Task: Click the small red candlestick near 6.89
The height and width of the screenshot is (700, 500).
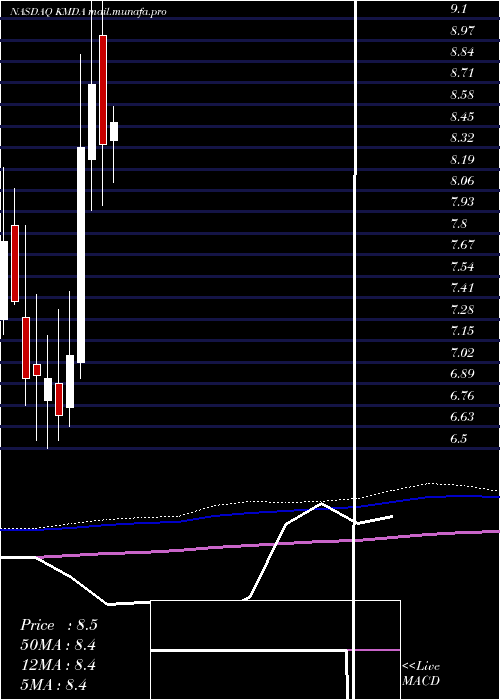Action: (37, 370)
